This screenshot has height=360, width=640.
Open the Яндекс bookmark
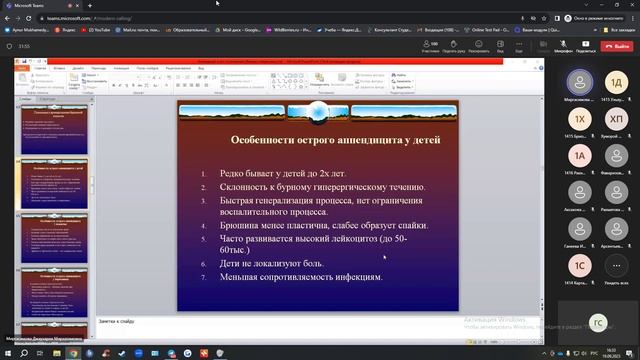65,30
